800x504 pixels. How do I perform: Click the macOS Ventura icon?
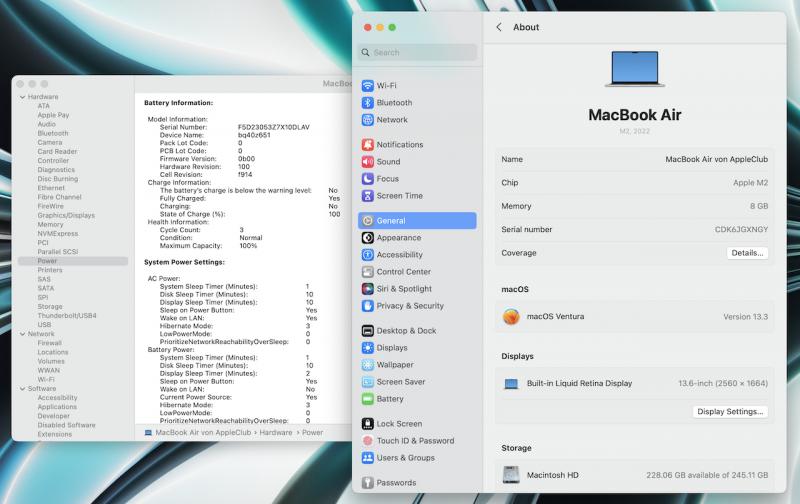tap(512, 317)
